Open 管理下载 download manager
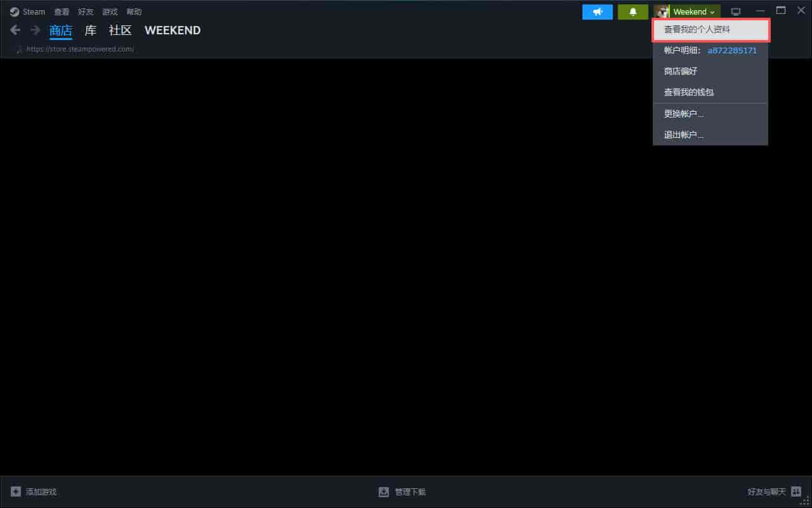The width and height of the screenshot is (812, 508). 402,491
